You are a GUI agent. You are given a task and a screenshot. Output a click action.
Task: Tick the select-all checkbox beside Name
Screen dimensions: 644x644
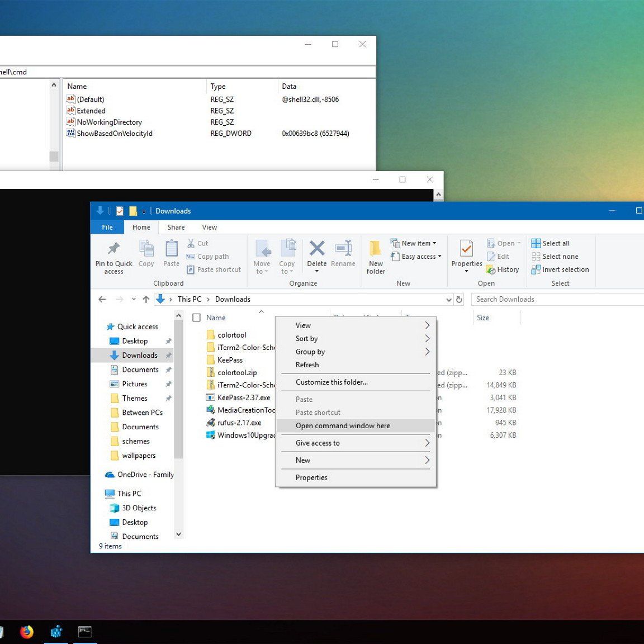pyautogui.click(x=197, y=318)
